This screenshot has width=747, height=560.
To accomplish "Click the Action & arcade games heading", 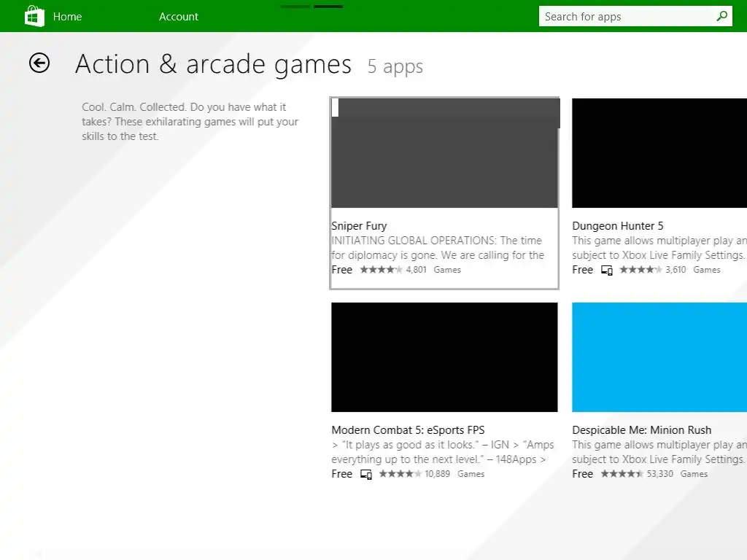I will tap(213, 64).
